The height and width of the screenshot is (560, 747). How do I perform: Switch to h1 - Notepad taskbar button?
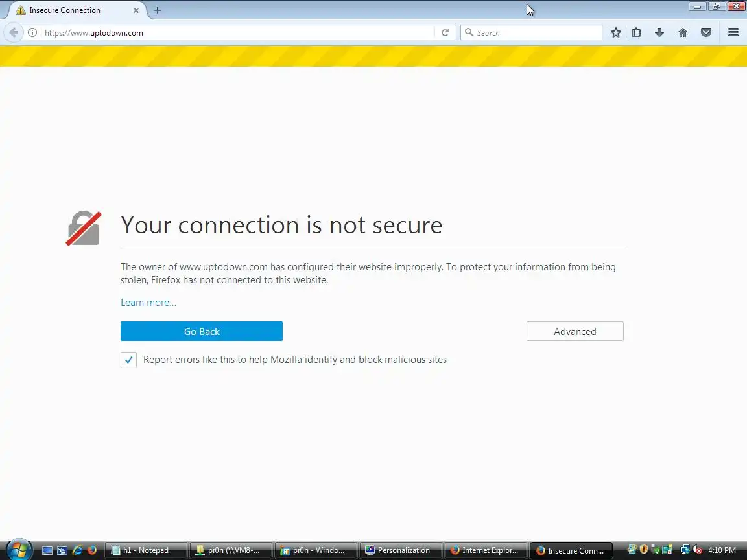click(x=146, y=550)
